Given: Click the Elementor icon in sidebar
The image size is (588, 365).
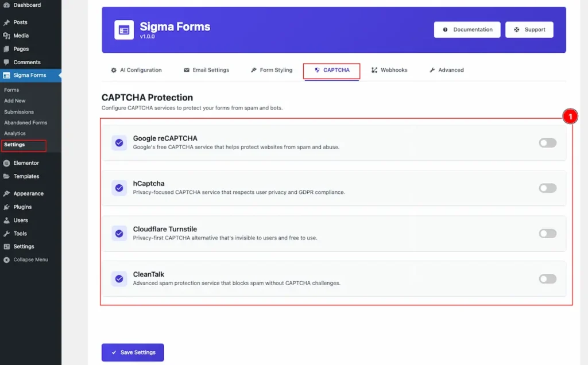Looking at the screenshot, I should (x=6, y=163).
